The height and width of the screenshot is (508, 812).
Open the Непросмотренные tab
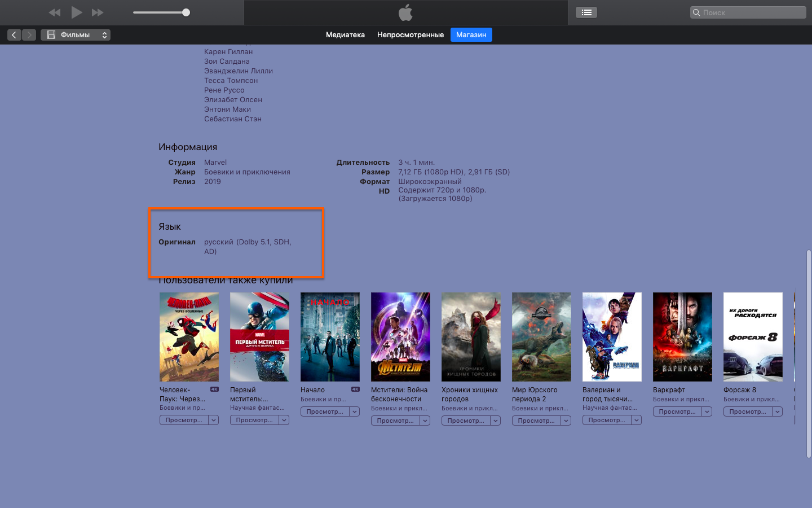410,34
